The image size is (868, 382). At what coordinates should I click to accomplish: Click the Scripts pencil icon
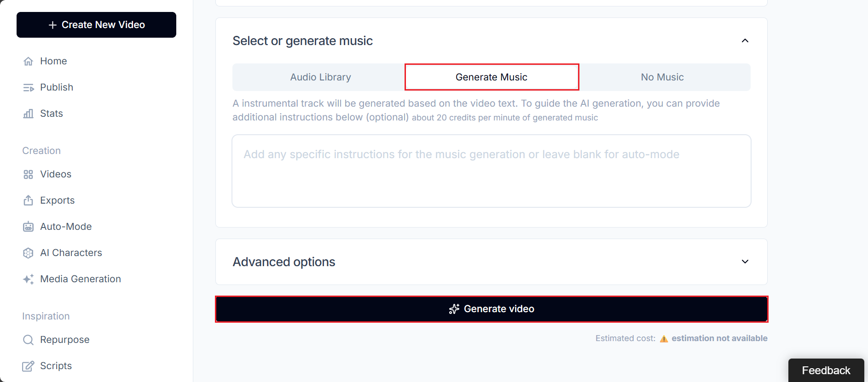pyautogui.click(x=28, y=366)
